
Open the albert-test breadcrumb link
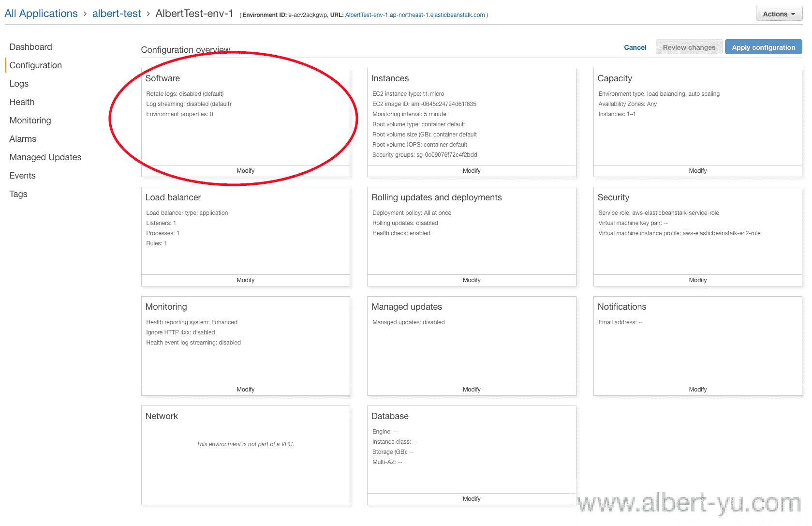pyautogui.click(x=117, y=14)
